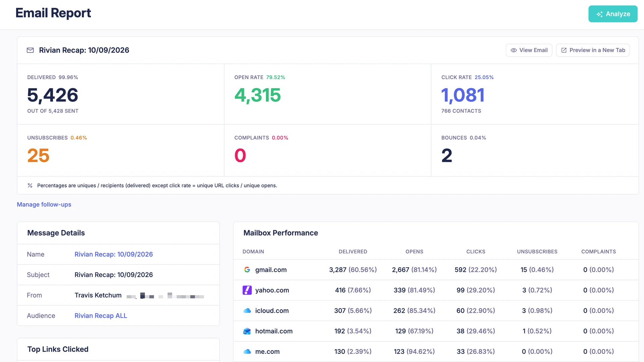The width and height of the screenshot is (644, 362).
Task: Select the gmail.com domain name
Action: click(271, 270)
